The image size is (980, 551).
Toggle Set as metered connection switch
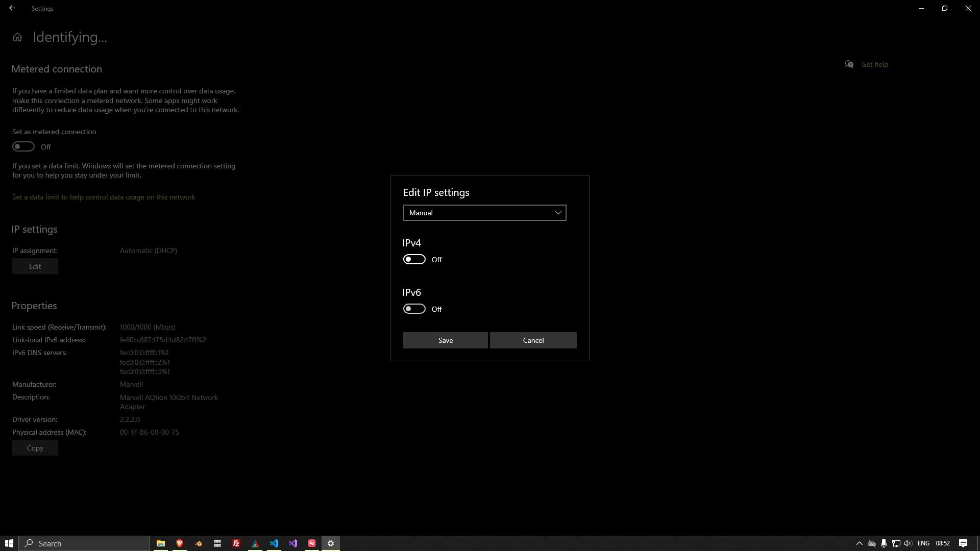(23, 147)
